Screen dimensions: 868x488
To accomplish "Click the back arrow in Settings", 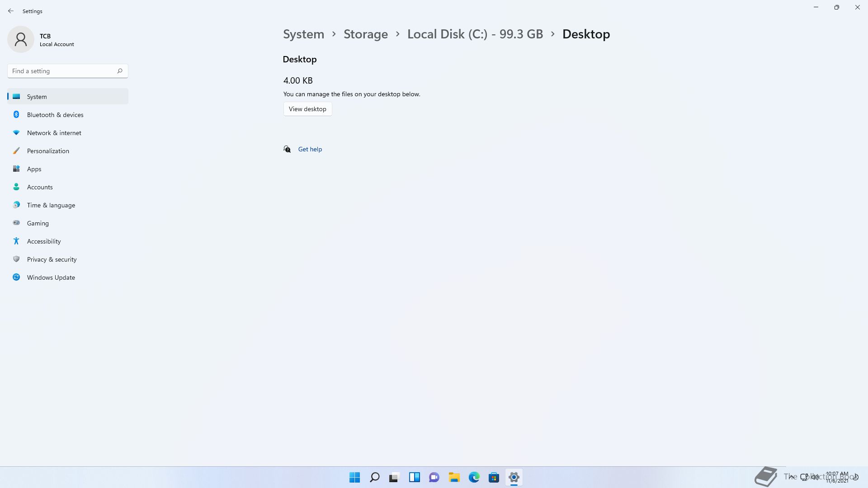I will click(x=11, y=11).
